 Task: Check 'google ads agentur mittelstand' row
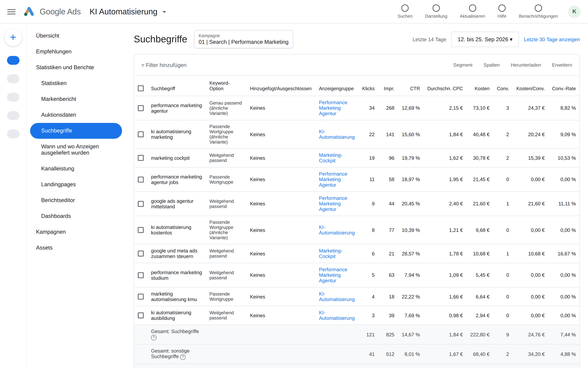tap(141, 204)
